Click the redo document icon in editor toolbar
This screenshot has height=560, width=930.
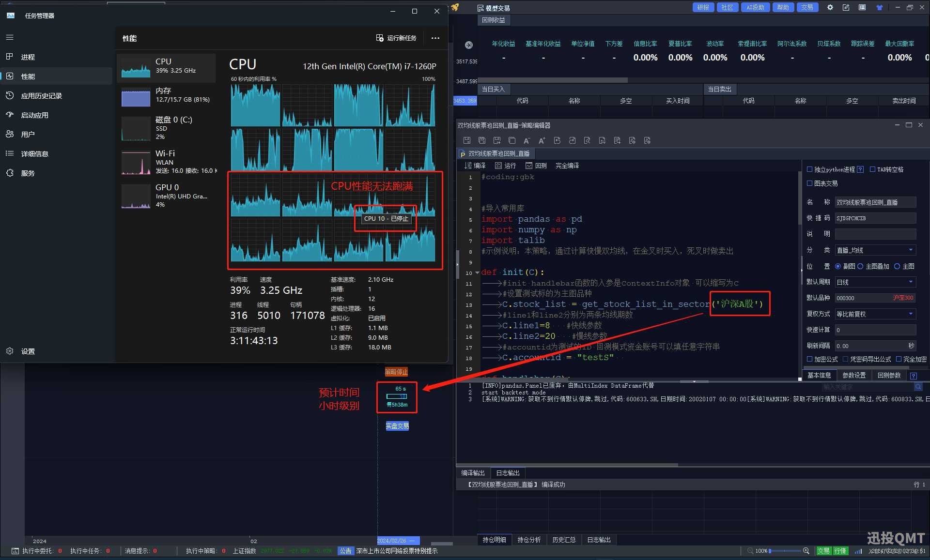click(x=572, y=140)
